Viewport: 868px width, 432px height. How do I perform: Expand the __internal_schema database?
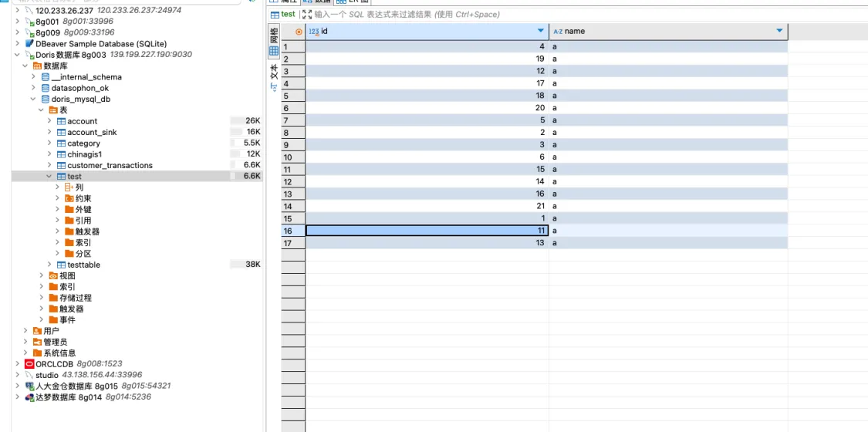coord(33,77)
